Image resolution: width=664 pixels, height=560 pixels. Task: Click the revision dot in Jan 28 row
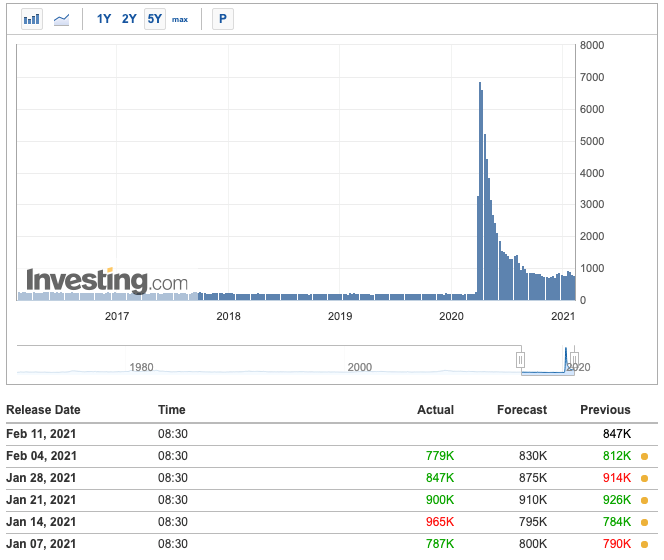coord(645,479)
